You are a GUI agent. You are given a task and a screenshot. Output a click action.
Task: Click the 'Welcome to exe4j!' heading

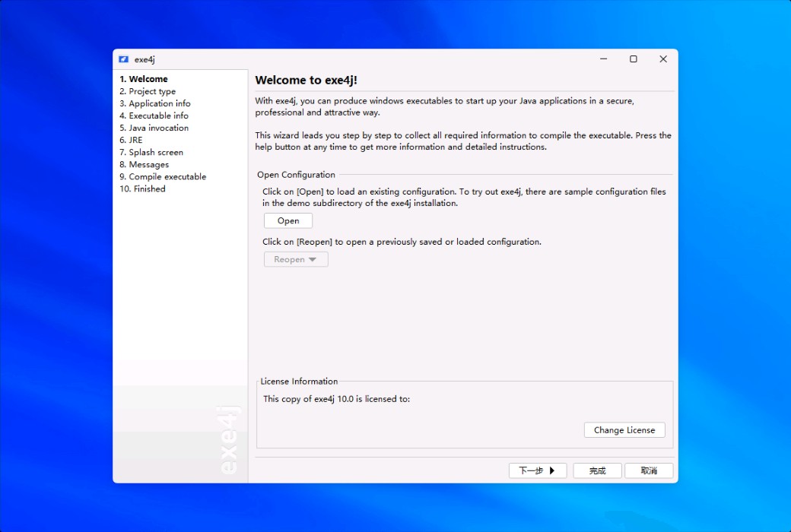click(307, 80)
